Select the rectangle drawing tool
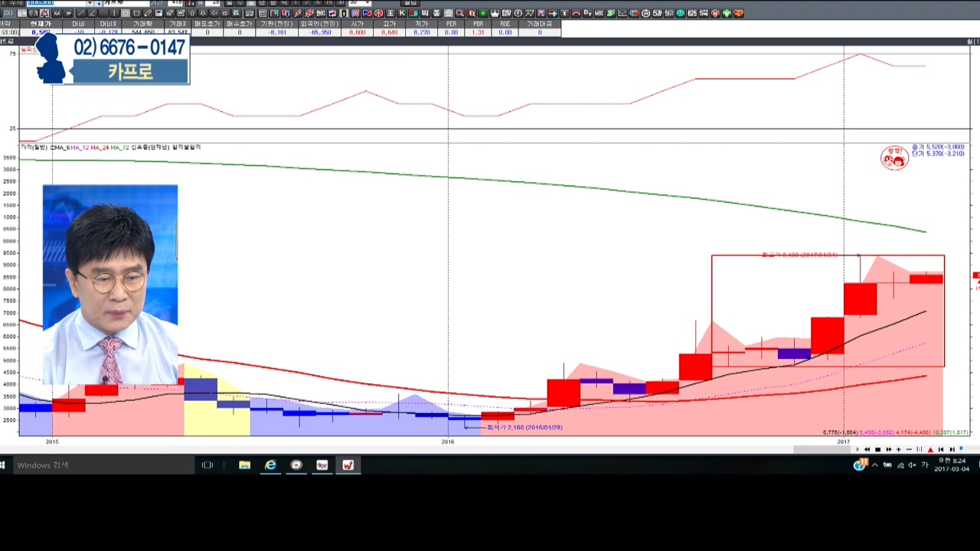 click(136, 13)
